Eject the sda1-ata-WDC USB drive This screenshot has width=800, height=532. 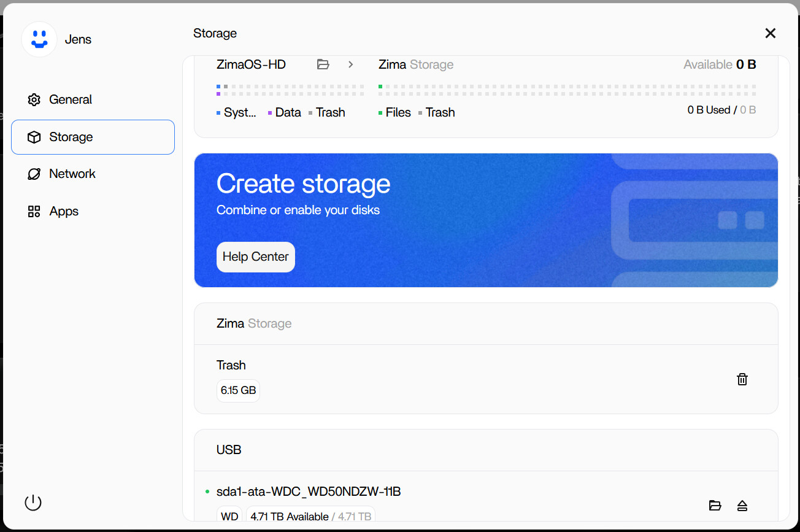point(742,506)
